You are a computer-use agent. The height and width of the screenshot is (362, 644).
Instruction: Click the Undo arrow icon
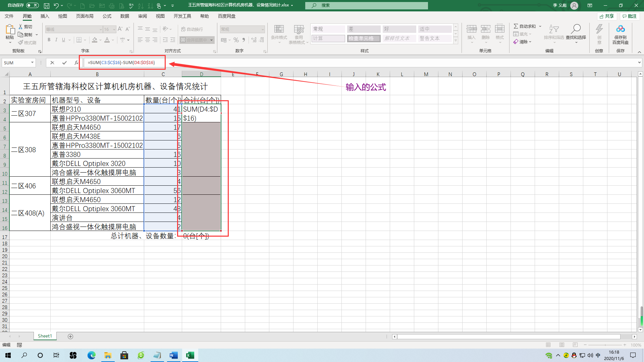point(56,5)
